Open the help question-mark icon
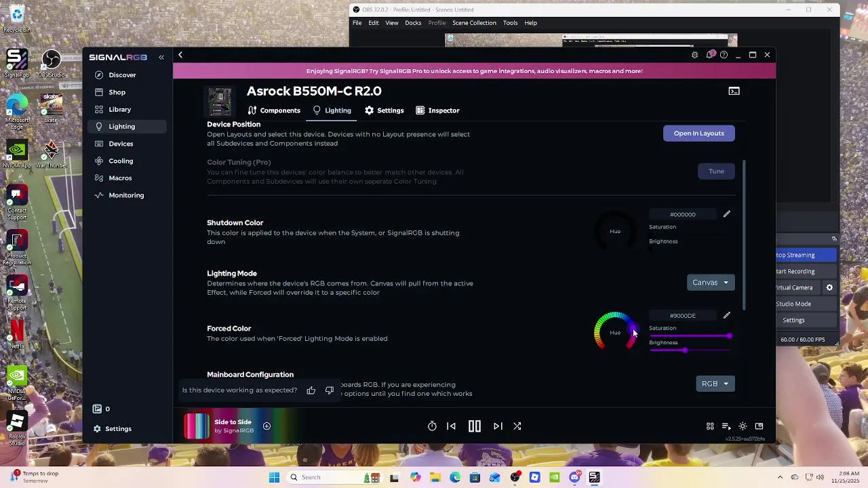The image size is (868, 488). click(724, 55)
